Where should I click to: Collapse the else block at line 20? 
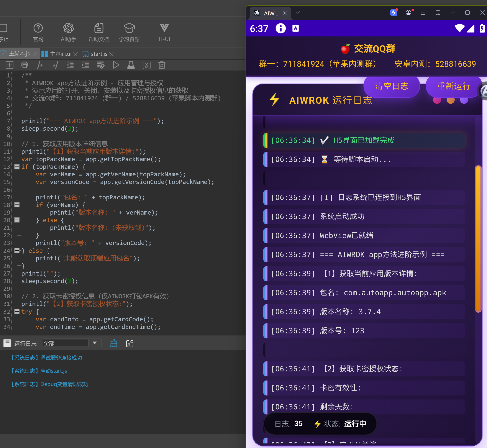[x=17, y=220]
